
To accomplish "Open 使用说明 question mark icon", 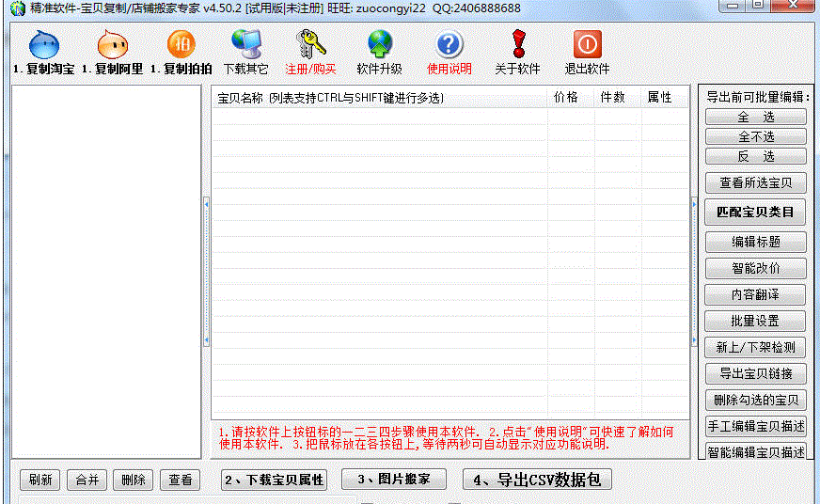I will tap(449, 44).
